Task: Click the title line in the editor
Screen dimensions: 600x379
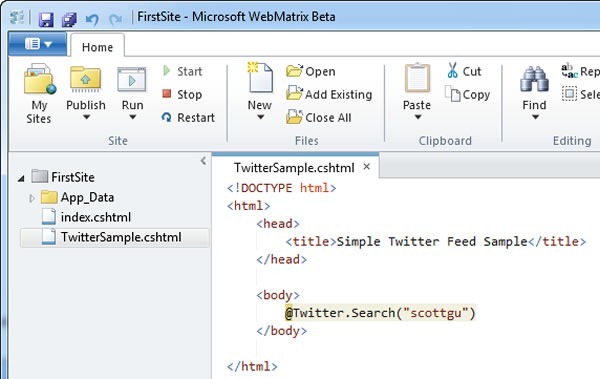Action: coord(435,242)
